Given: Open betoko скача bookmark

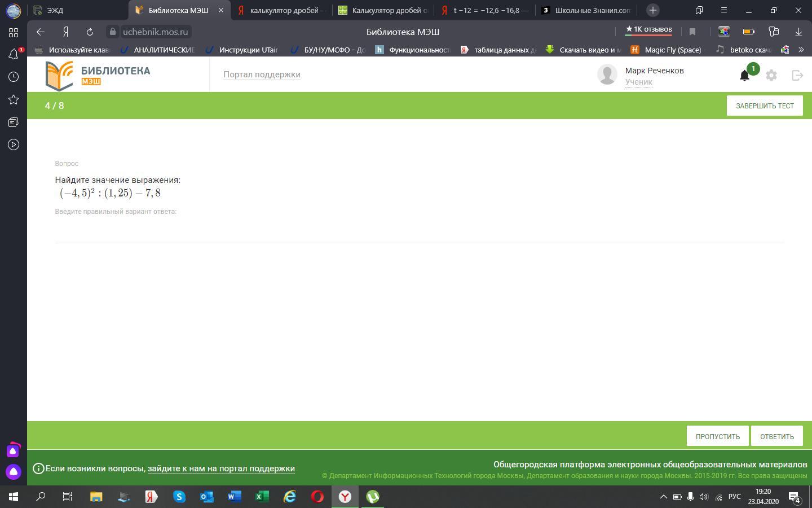Looking at the screenshot, I should [743, 50].
